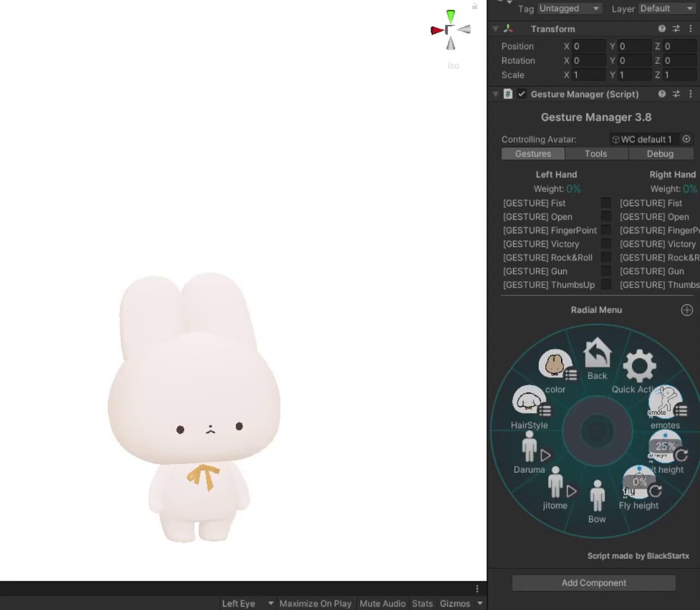Open the Layer dropdown showing Default
The height and width of the screenshot is (610, 700).
click(x=667, y=8)
